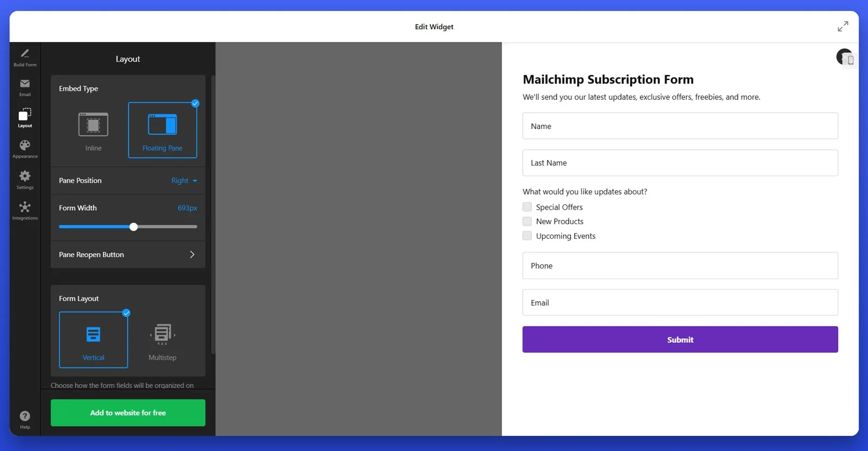Check the Upcoming Events checkbox

click(527, 236)
